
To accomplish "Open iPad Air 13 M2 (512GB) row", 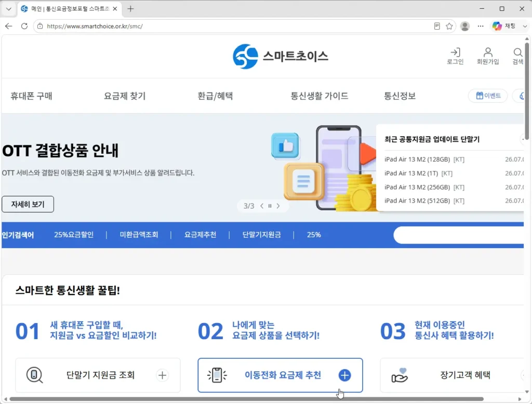I will (x=454, y=201).
